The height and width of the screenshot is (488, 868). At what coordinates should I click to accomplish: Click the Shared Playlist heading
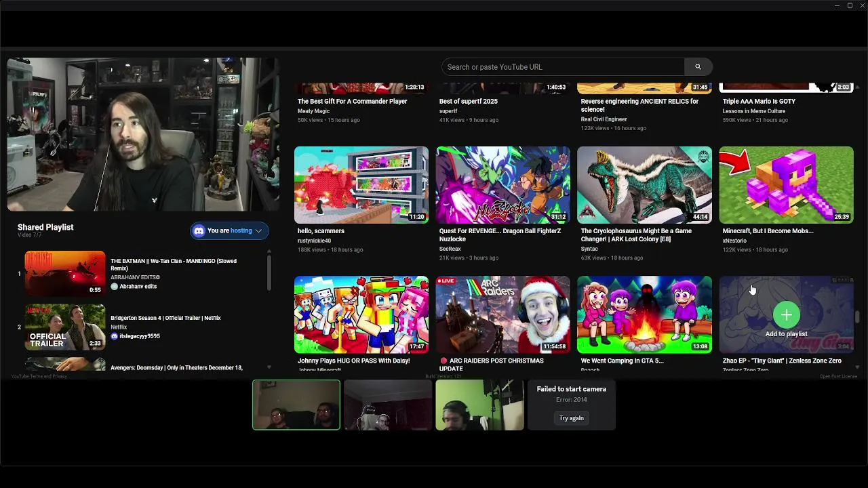(45, 227)
